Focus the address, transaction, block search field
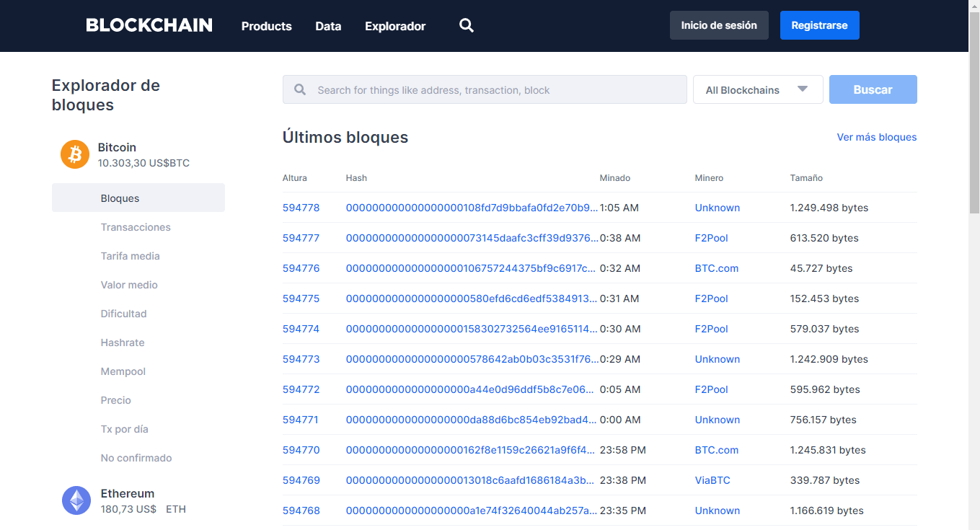 coord(485,89)
